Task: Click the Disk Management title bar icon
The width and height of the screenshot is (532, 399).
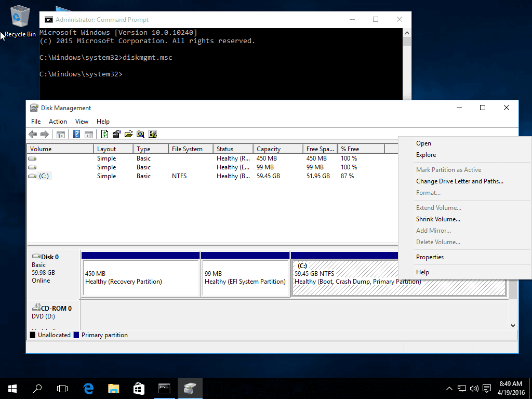Action: pos(34,108)
